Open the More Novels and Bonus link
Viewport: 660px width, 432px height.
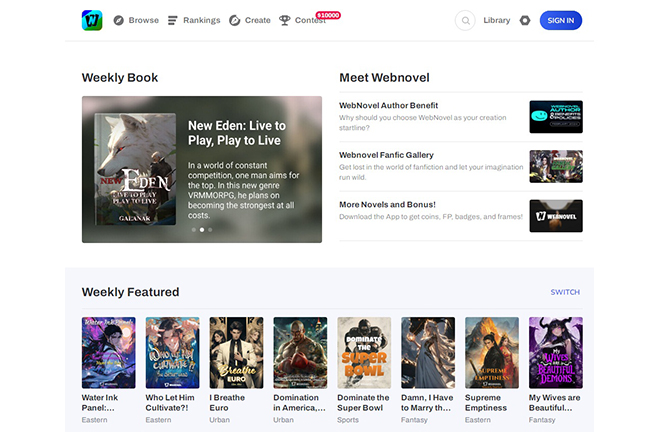(387, 205)
